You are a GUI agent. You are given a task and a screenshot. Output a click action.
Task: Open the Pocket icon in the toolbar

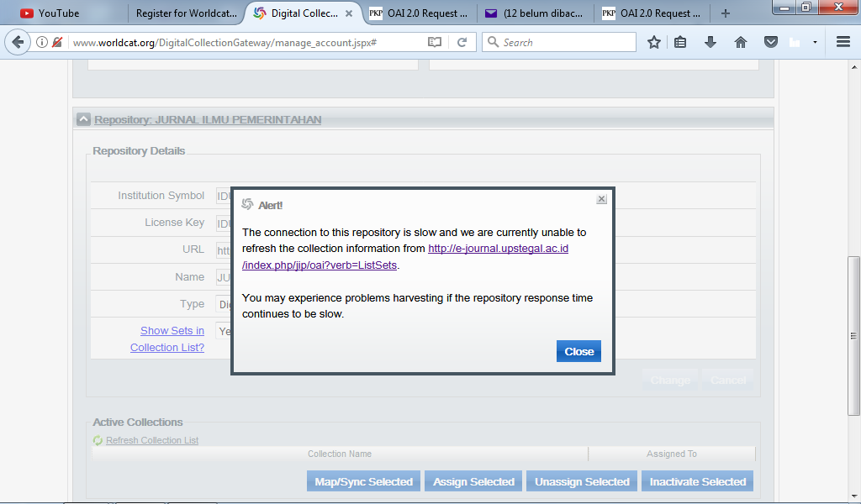770,42
